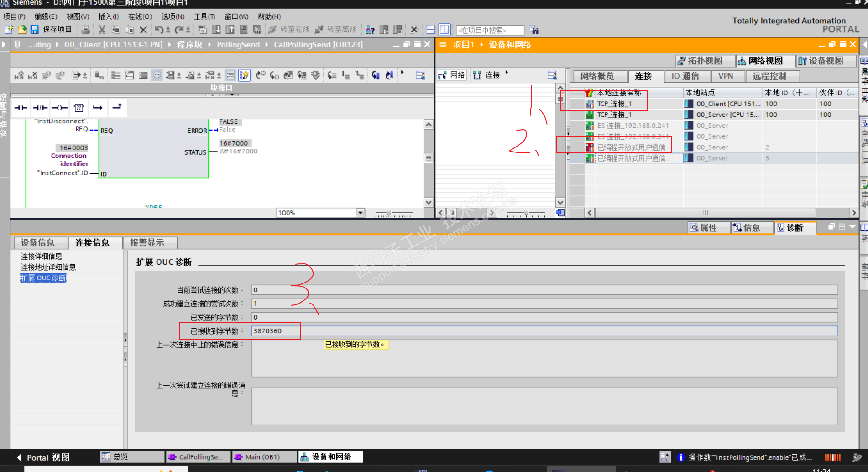868x472 pixels.
Task: Open the 项目(P) menu
Action: 14,16
